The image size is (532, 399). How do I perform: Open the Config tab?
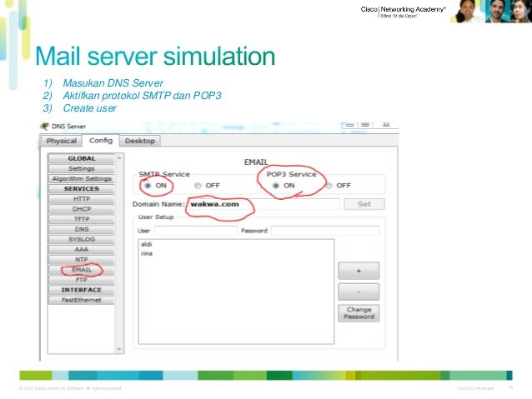101,140
